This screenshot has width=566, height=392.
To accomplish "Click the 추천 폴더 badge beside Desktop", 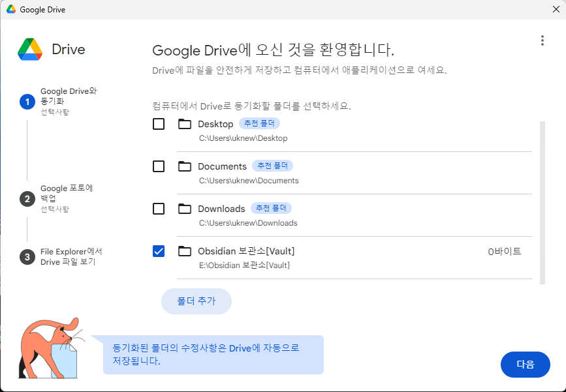I will tap(260, 123).
